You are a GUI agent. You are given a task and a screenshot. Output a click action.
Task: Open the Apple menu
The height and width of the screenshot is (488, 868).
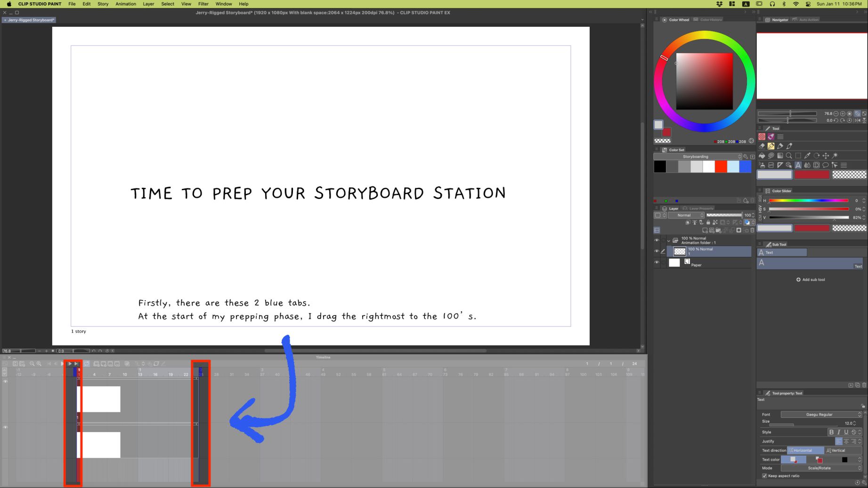click(x=9, y=4)
